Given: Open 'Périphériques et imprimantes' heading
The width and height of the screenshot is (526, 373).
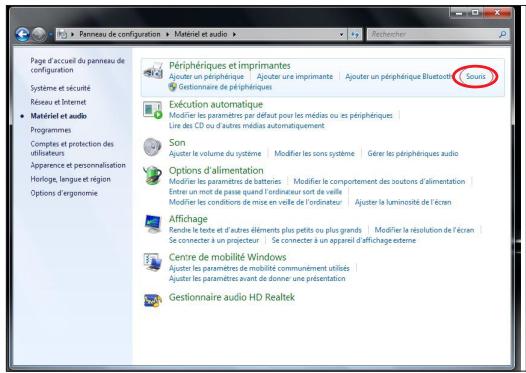Looking at the screenshot, I should tap(230, 65).
